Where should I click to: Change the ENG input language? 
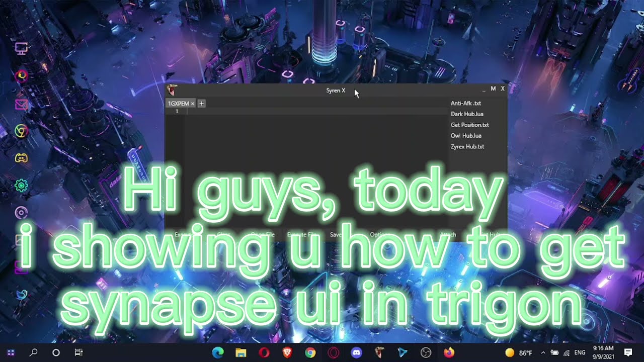click(x=580, y=353)
